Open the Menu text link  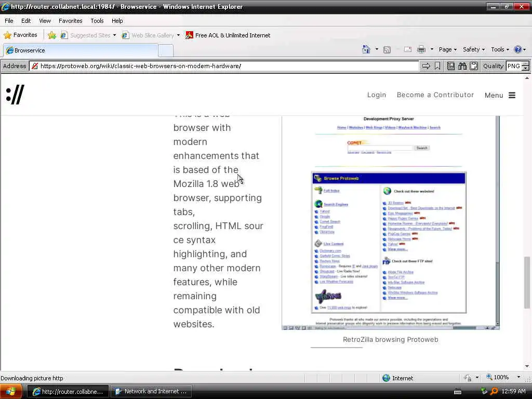[494, 96]
